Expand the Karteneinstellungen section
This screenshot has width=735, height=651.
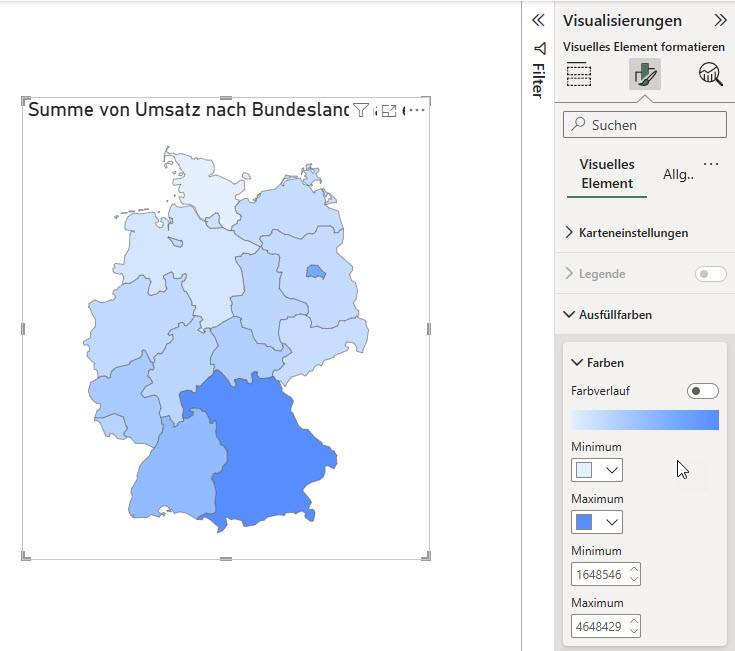point(633,233)
